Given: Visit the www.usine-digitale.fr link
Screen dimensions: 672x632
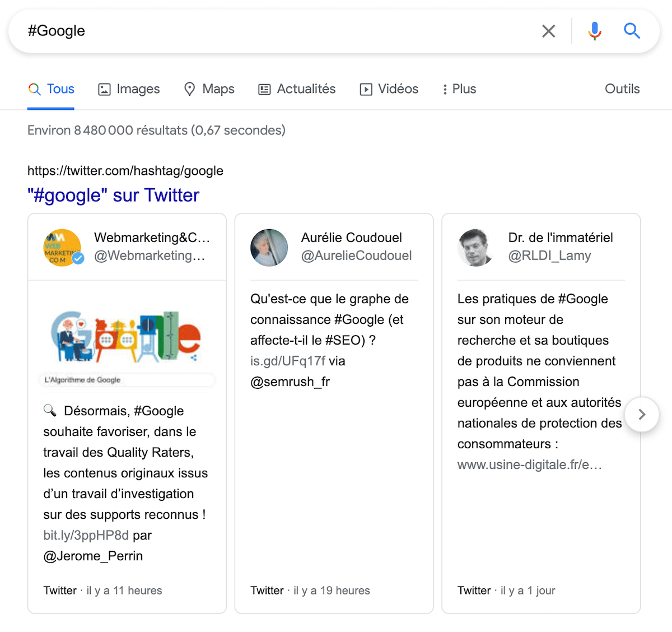Looking at the screenshot, I should pyautogui.click(x=528, y=464).
